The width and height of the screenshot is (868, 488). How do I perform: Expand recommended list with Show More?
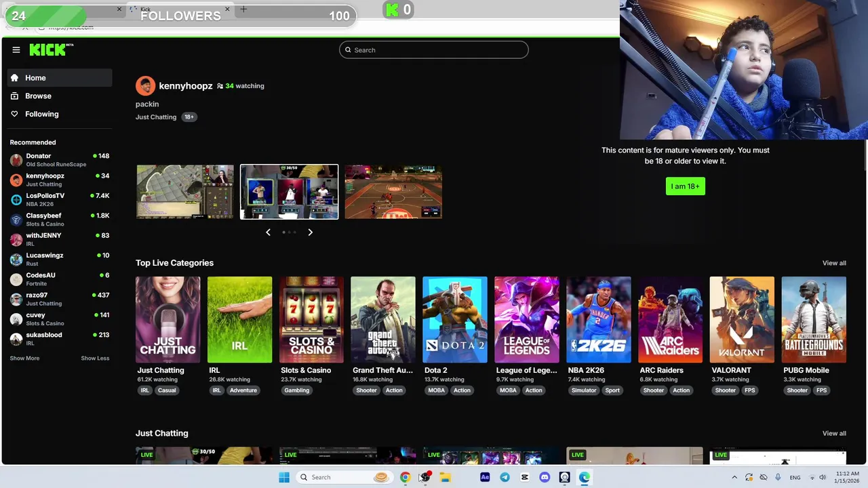[x=24, y=358]
